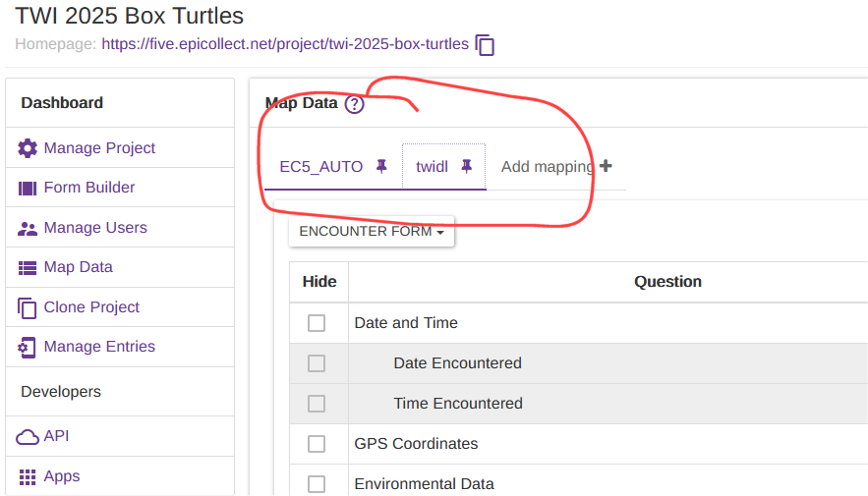The height and width of the screenshot is (496, 868).
Task: Tick Hide checkbox for Date Encountered
Action: (317, 363)
